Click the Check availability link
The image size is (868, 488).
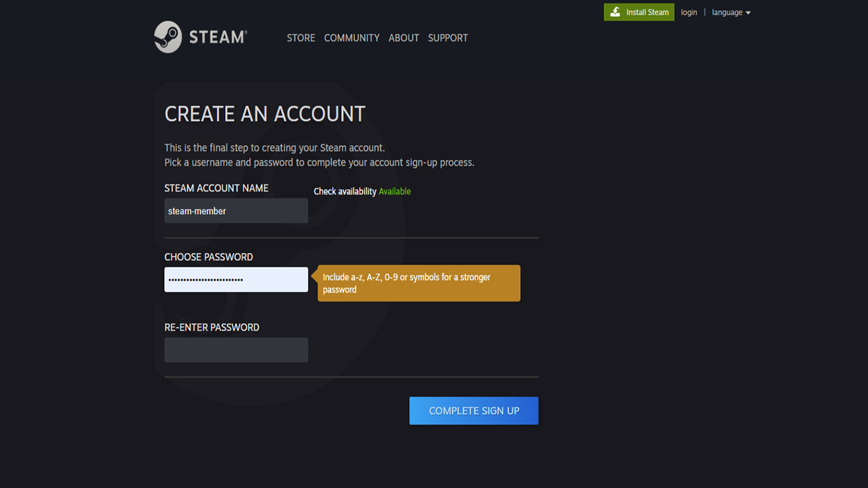point(344,192)
